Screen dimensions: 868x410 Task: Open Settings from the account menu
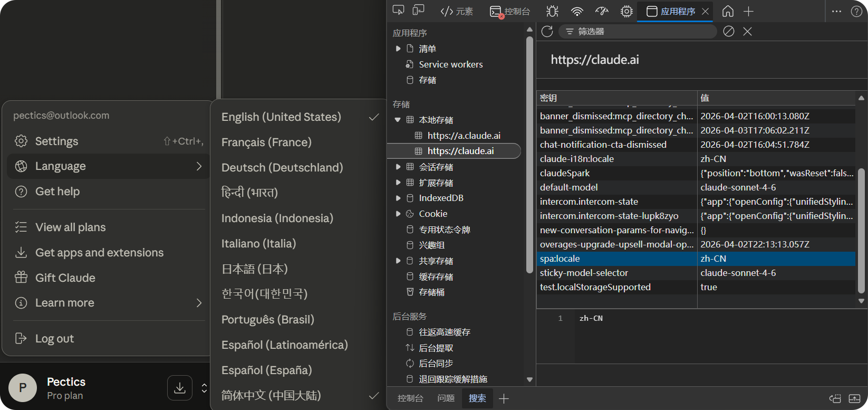[56, 141]
